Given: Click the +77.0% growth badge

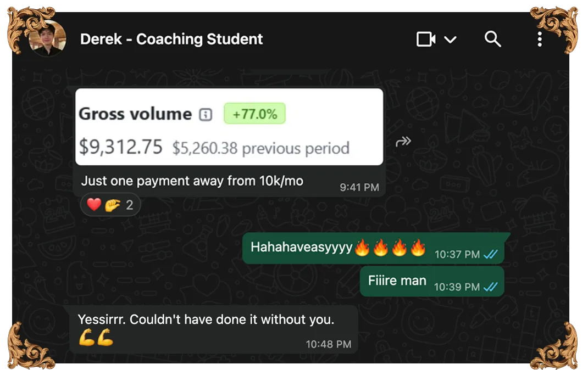Looking at the screenshot, I should tap(254, 114).
